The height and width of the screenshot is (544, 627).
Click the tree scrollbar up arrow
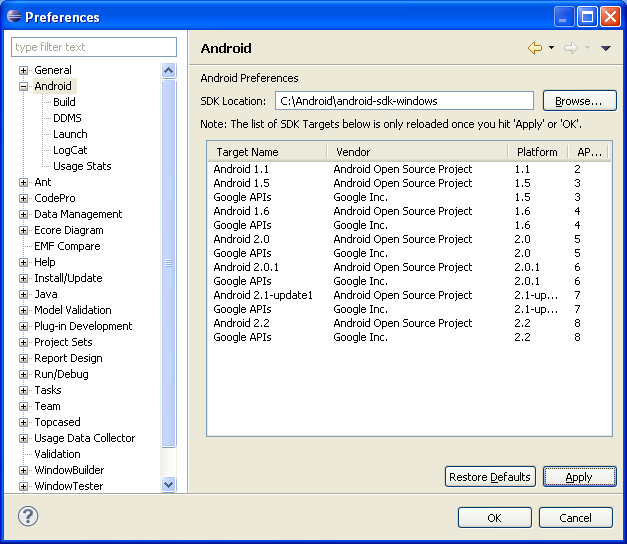pos(169,71)
